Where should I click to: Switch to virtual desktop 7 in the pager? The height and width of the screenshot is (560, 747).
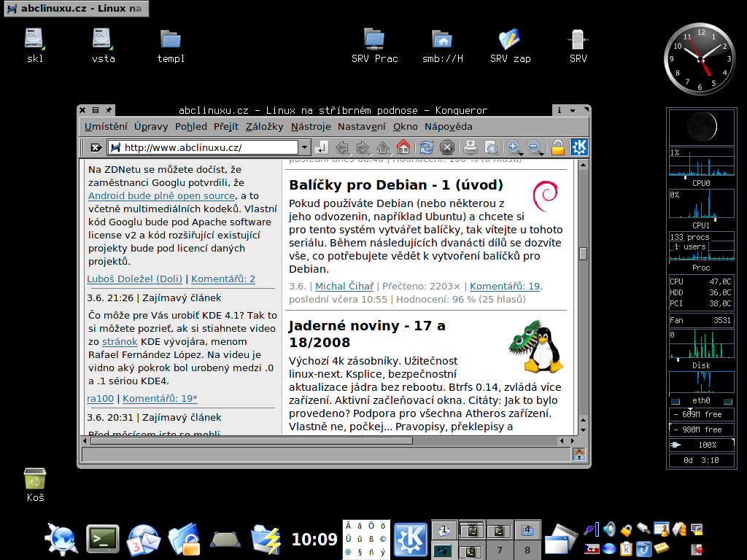tap(500, 550)
